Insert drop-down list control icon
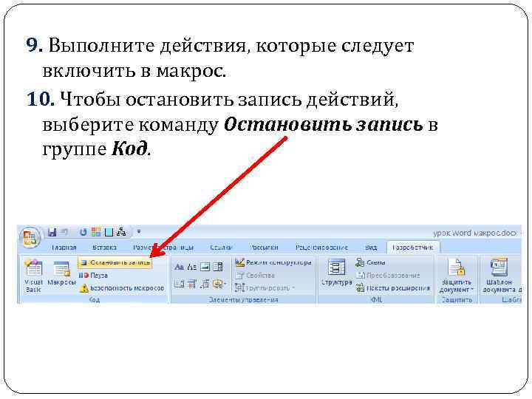Viewport: 532px width, 399px height. (179, 284)
